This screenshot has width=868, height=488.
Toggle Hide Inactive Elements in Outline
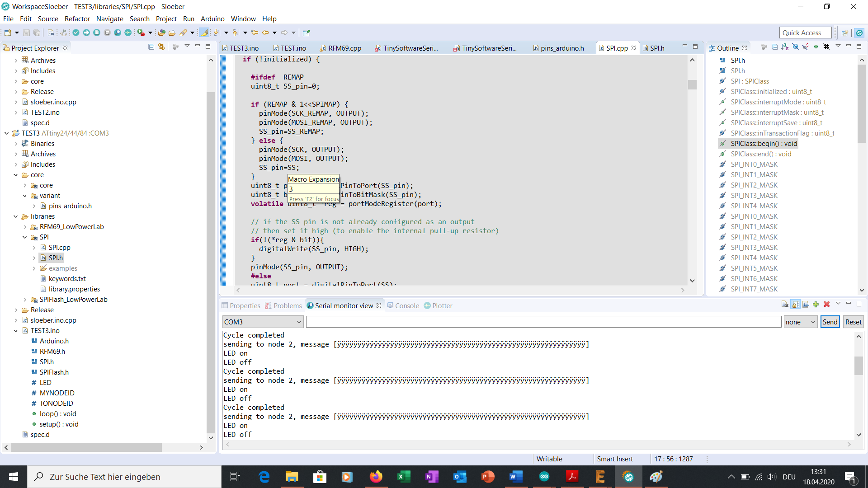coord(826,47)
